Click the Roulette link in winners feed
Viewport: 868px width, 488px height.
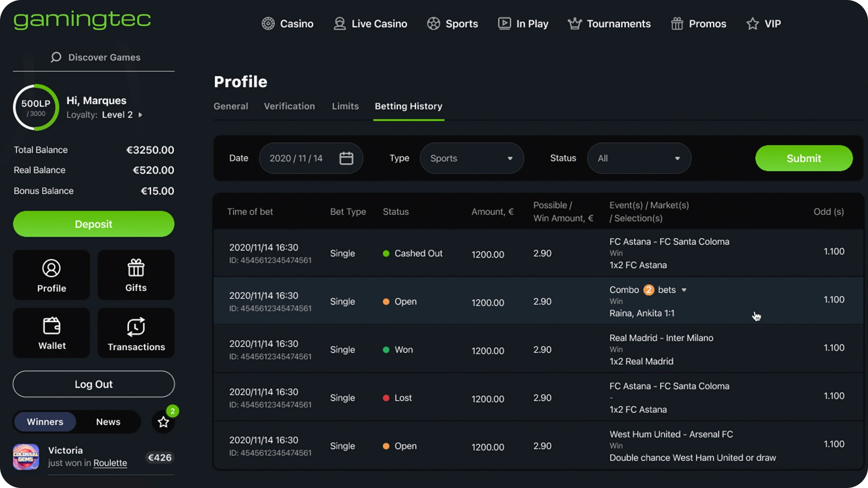110,463
